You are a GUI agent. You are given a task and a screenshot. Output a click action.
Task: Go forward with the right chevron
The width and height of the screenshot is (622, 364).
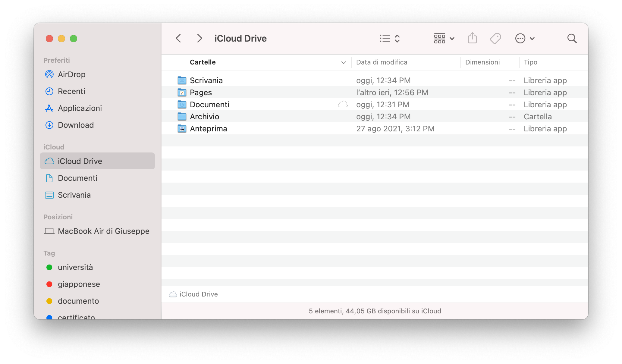pos(199,38)
